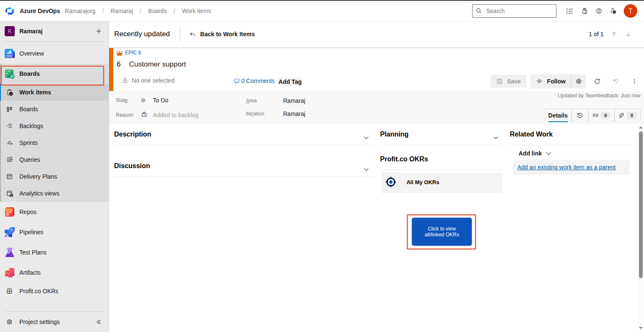Click the 0 Comments link

[254, 81]
